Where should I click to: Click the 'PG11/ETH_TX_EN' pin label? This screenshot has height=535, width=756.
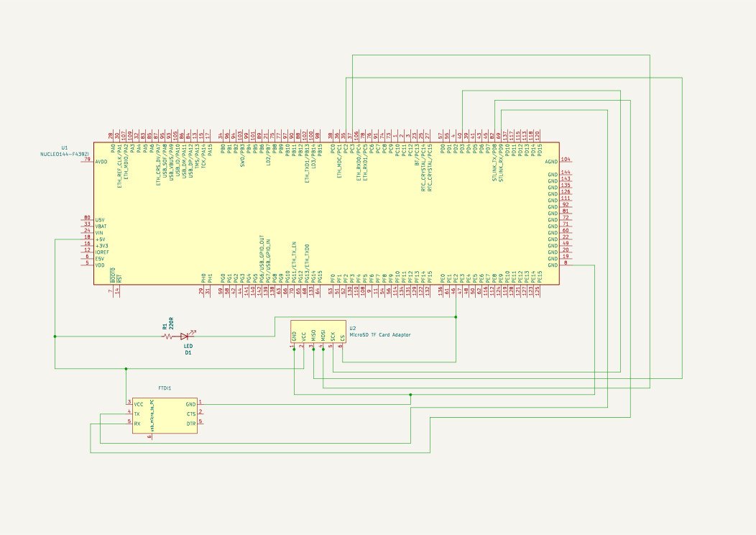294,262
